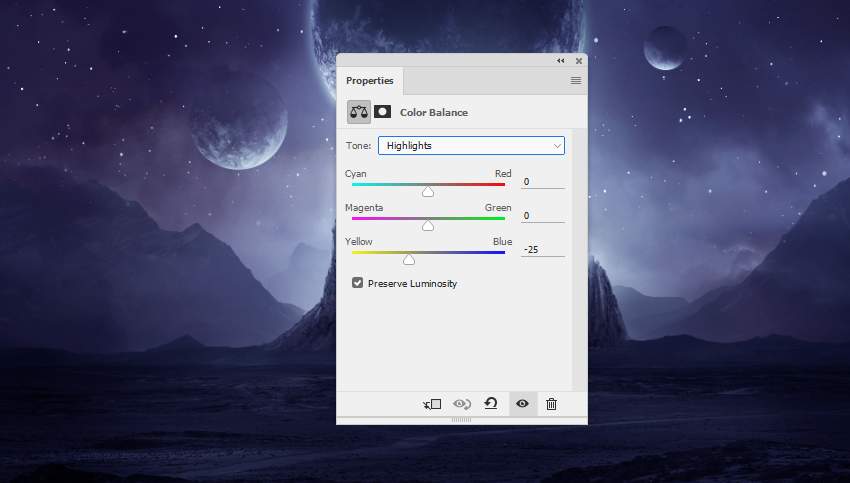The image size is (850, 483).
Task: Select the layer mask icon
Action: pyautogui.click(x=382, y=112)
